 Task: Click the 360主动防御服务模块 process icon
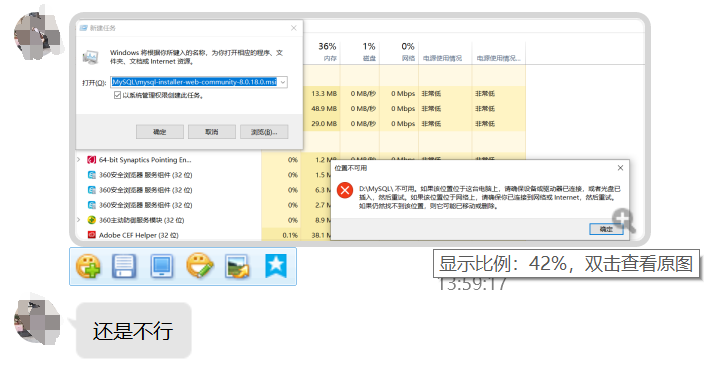point(92,220)
